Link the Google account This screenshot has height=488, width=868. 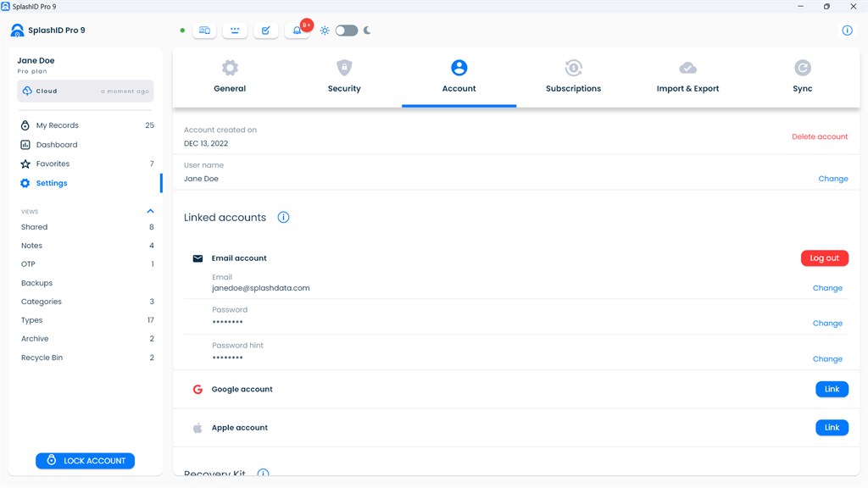[832, 389]
